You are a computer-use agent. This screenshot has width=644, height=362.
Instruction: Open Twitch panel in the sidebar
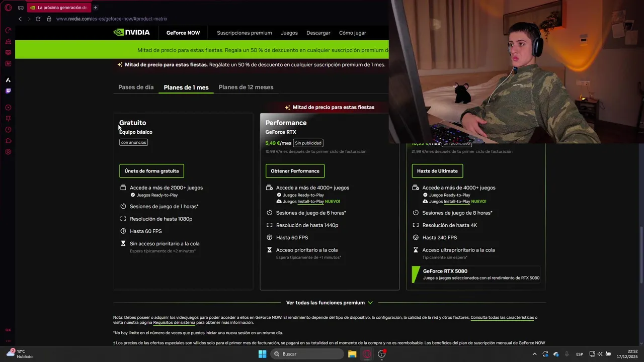(8, 91)
